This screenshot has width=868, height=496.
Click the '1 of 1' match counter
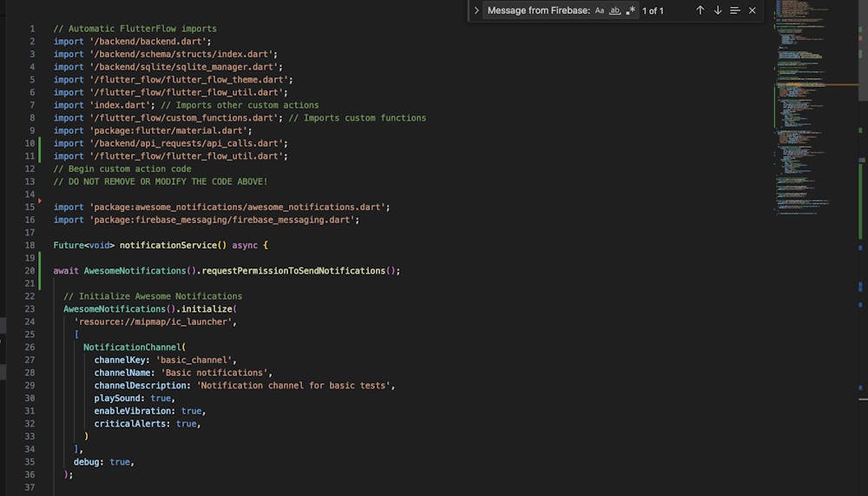[x=653, y=10]
